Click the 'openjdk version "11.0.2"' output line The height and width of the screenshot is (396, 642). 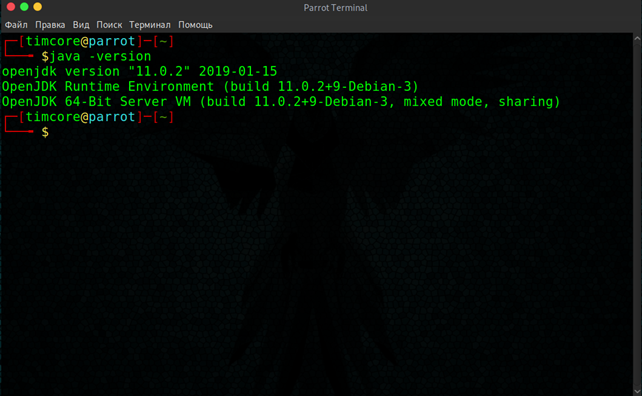140,71
